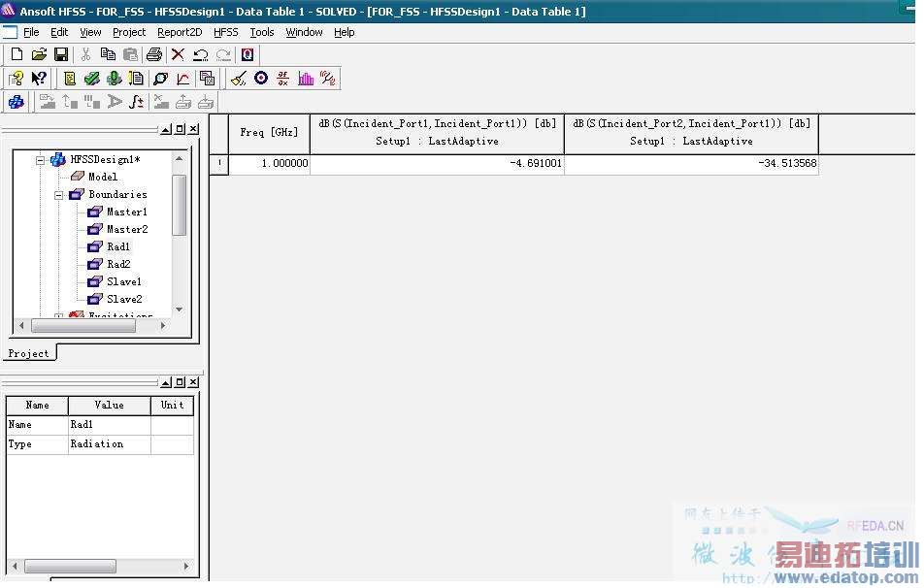Save the project with floppy disk icon

[61, 54]
